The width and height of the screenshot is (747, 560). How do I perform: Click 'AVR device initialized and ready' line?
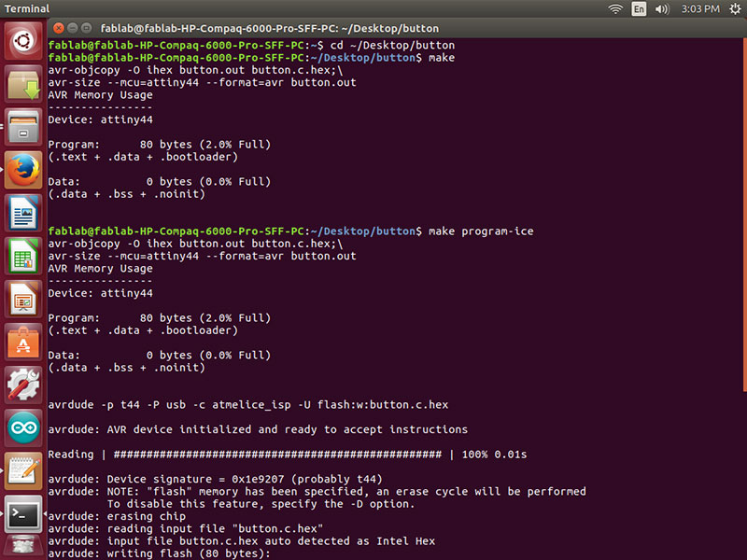[258, 429]
